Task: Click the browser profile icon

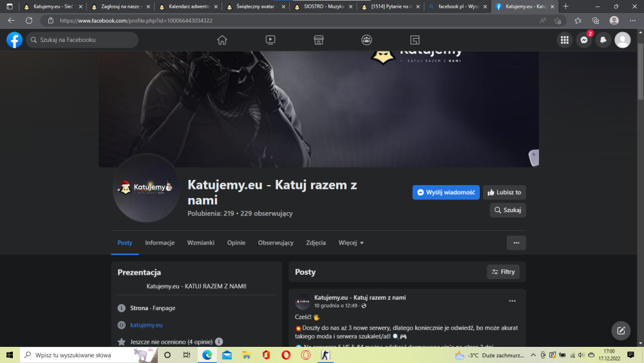Action: point(614,21)
